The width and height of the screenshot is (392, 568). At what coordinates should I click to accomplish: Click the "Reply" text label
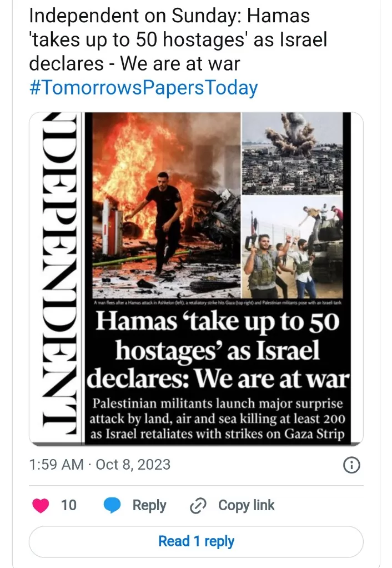(149, 505)
